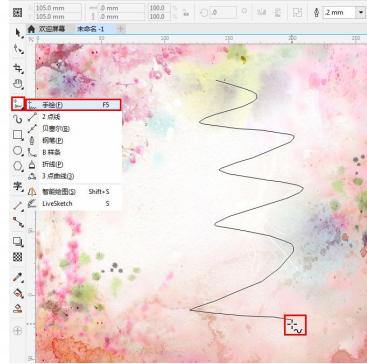The width and height of the screenshot is (367, 364).
Task: Choose 手绘(F) Freehand from the flyout
Action: (73, 105)
